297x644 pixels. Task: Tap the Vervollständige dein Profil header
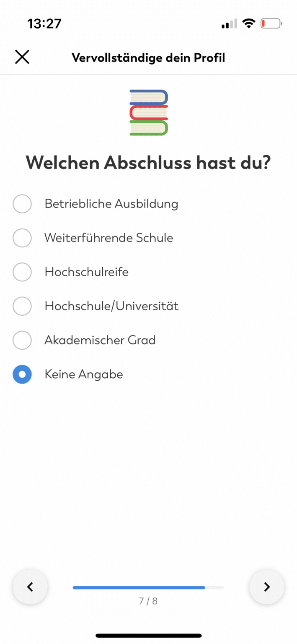(x=148, y=57)
